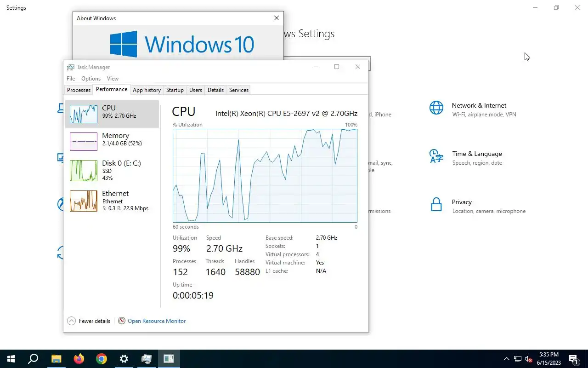Click the Processes count 152

click(x=180, y=272)
